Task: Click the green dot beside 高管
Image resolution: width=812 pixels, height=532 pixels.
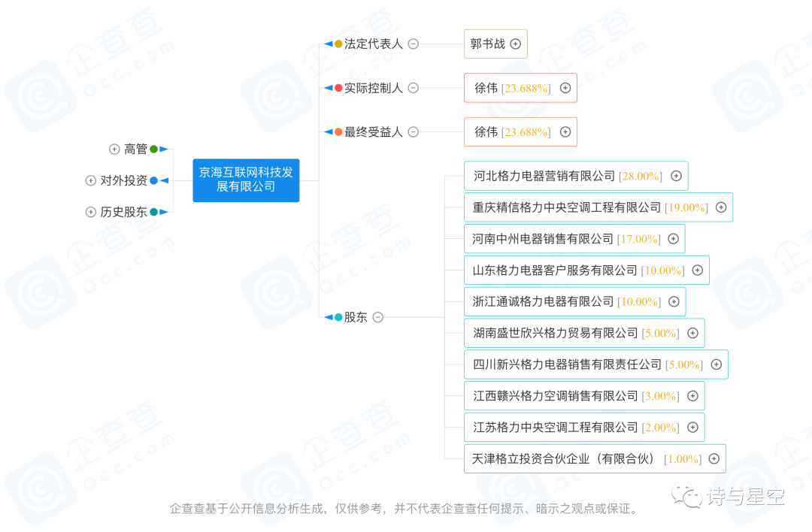Action: 154,149
